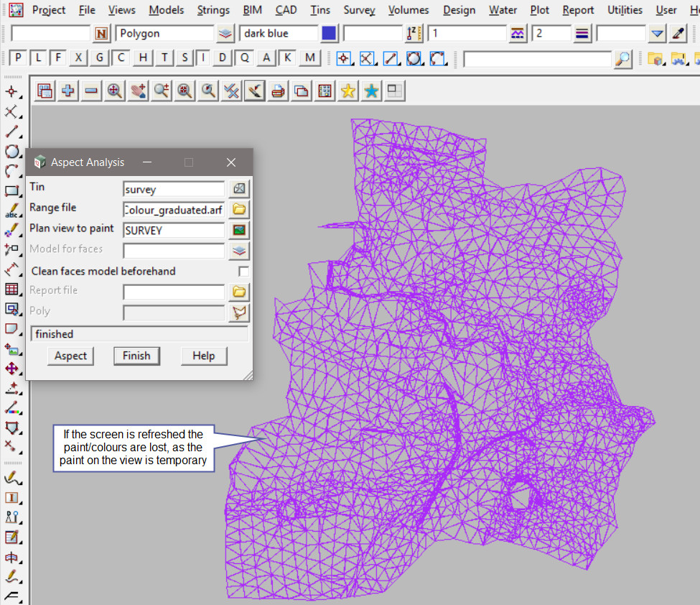Viewport: 700px width, 605px height.
Task: Click the search magnifier beside the long text box
Action: [623, 58]
